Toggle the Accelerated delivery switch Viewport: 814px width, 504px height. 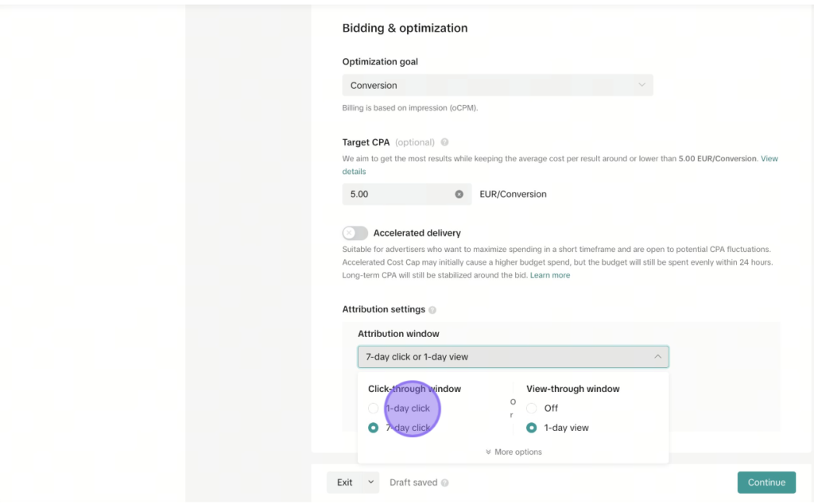coord(355,233)
